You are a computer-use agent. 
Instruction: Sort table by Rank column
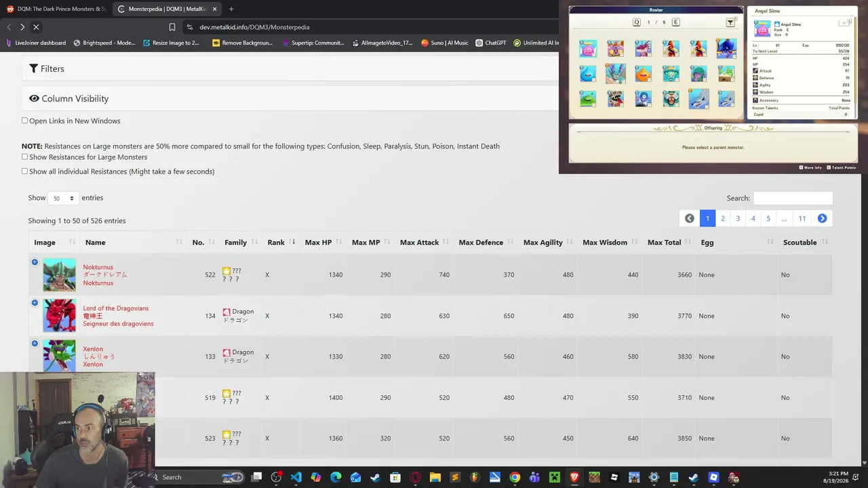(280, 242)
